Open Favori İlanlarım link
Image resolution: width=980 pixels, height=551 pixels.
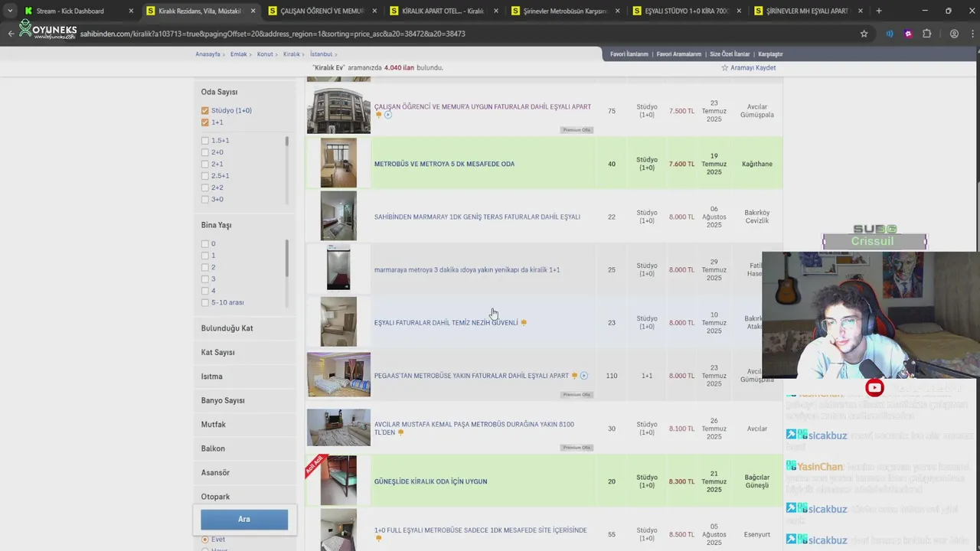[x=629, y=54]
